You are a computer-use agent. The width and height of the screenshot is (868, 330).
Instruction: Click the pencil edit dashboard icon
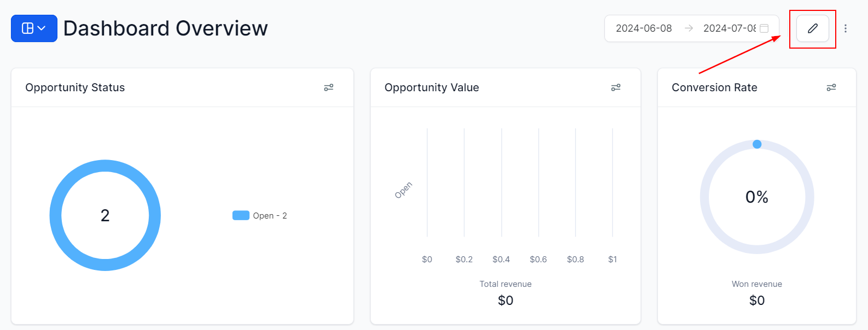813,28
